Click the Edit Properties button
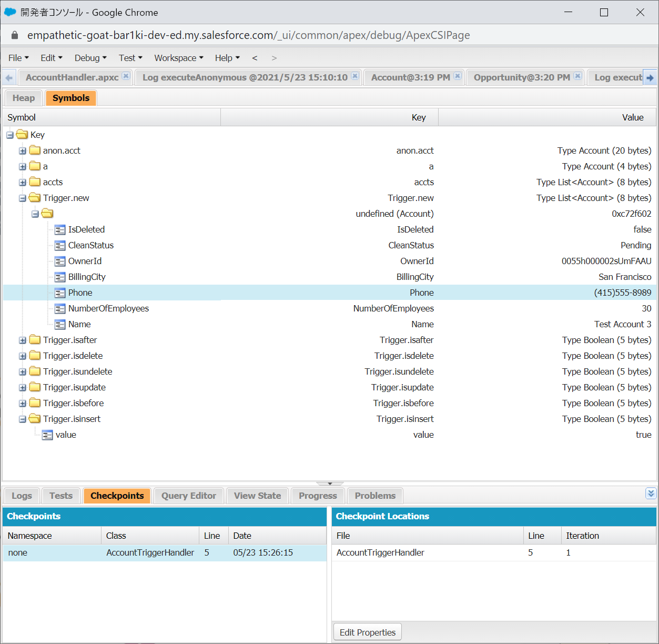The height and width of the screenshot is (644, 659). (x=368, y=632)
